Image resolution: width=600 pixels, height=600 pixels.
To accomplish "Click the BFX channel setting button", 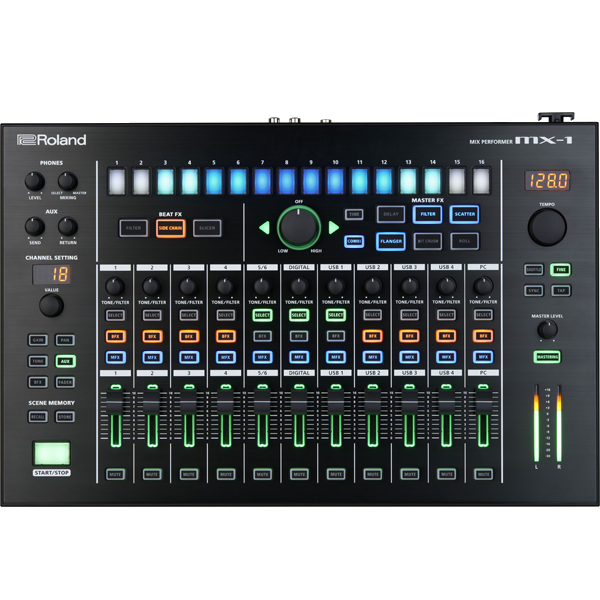I will click(x=38, y=382).
